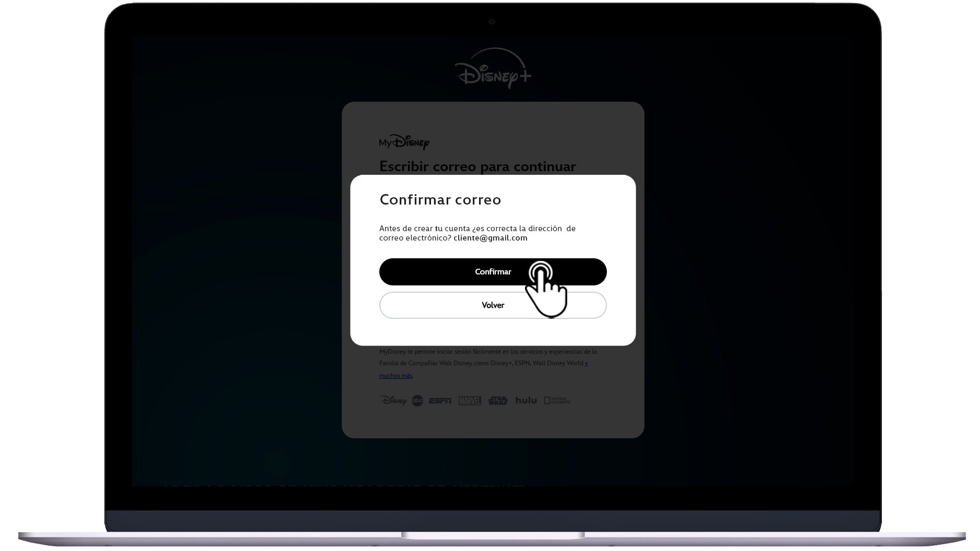Click the Marvel logo icon

470,401
